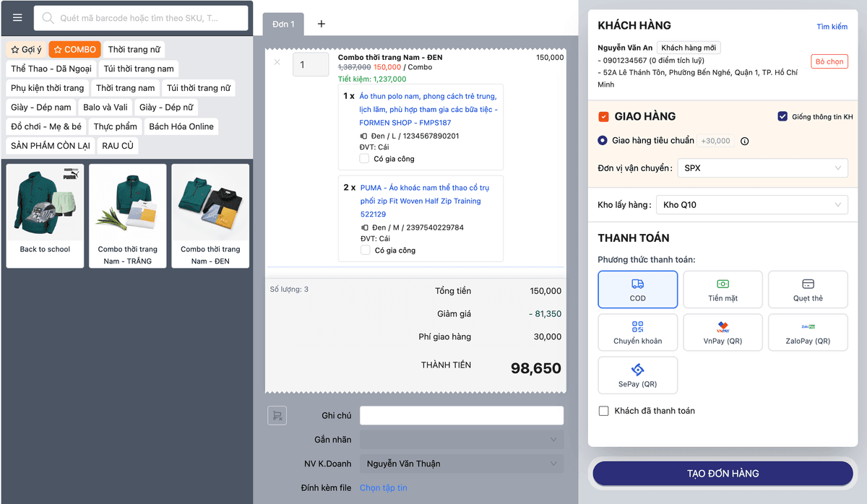Expand the Kho lấy hàng dropdown
Screen dimensions: 867x504
751,205
